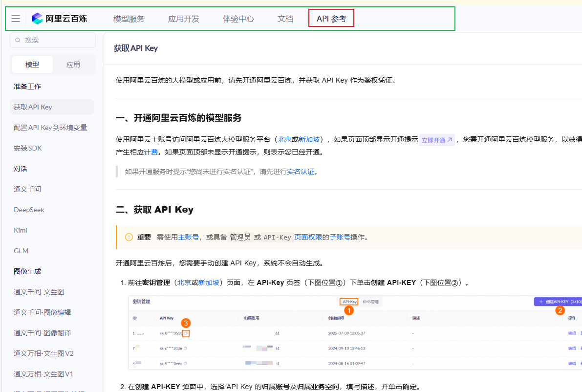Click the sidebar 搜索 input field

53,40
